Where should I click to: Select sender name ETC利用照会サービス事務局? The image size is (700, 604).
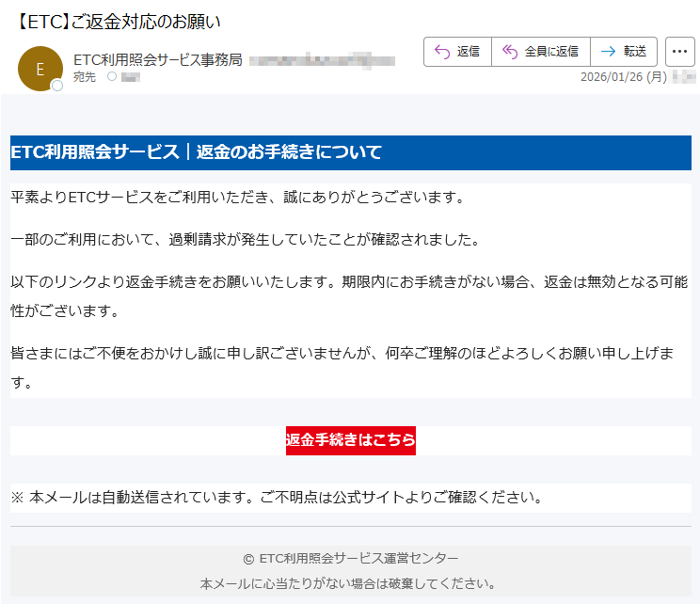click(x=158, y=60)
